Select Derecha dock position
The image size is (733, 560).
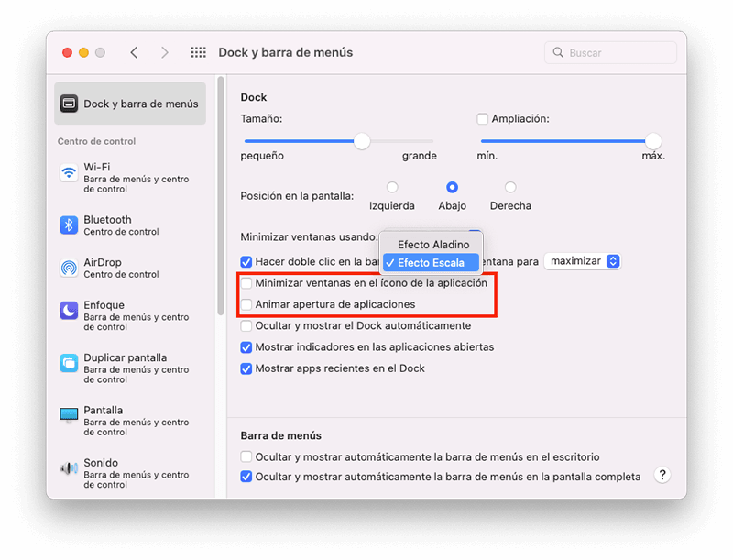[510, 188]
